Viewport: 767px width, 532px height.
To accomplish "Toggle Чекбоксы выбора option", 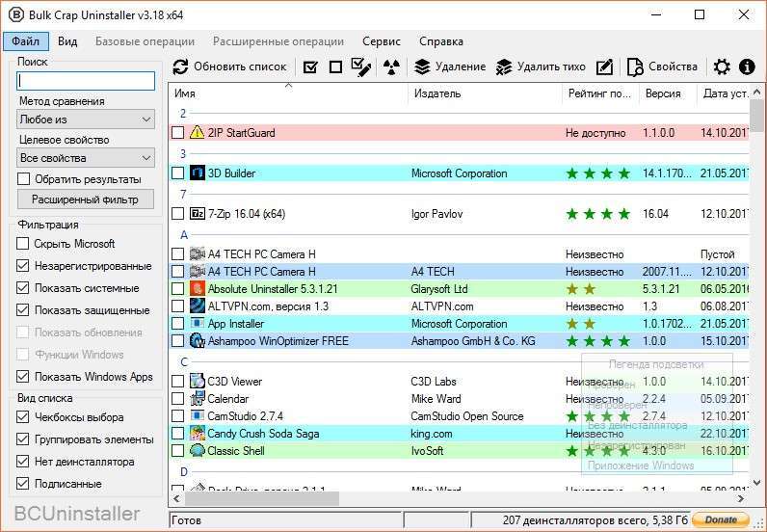I will point(22,416).
